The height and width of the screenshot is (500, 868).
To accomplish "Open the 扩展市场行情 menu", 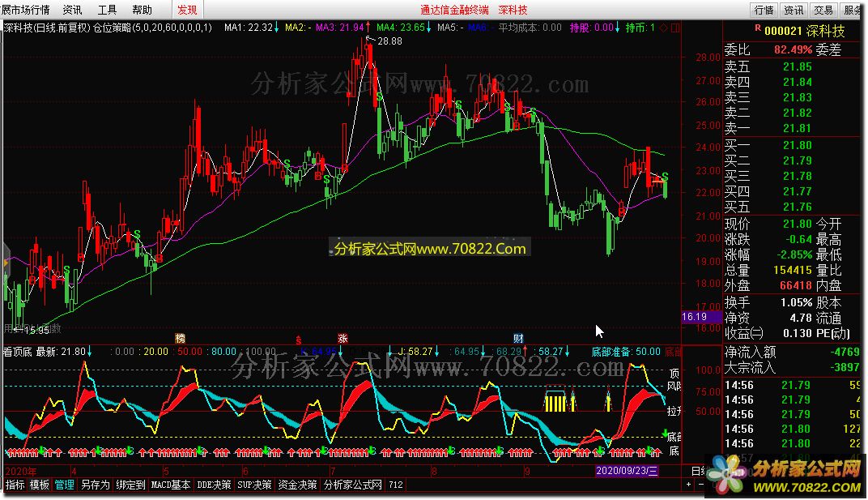I will point(25,10).
